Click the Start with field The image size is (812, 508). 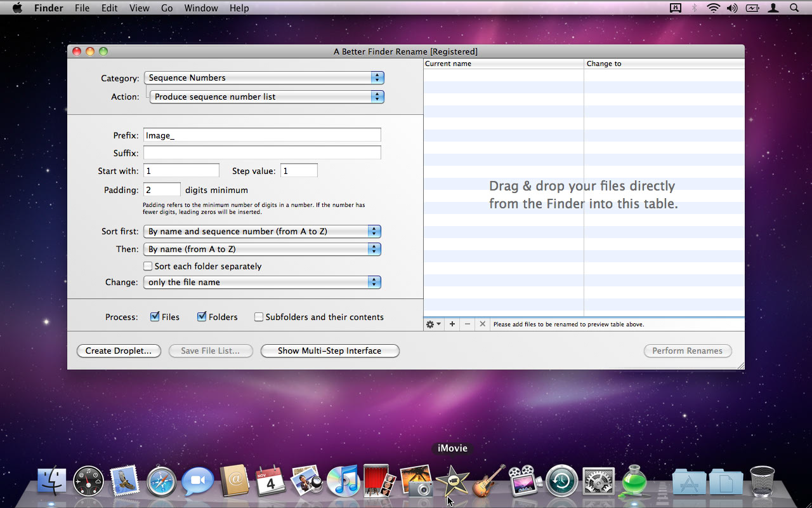coord(181,171)
